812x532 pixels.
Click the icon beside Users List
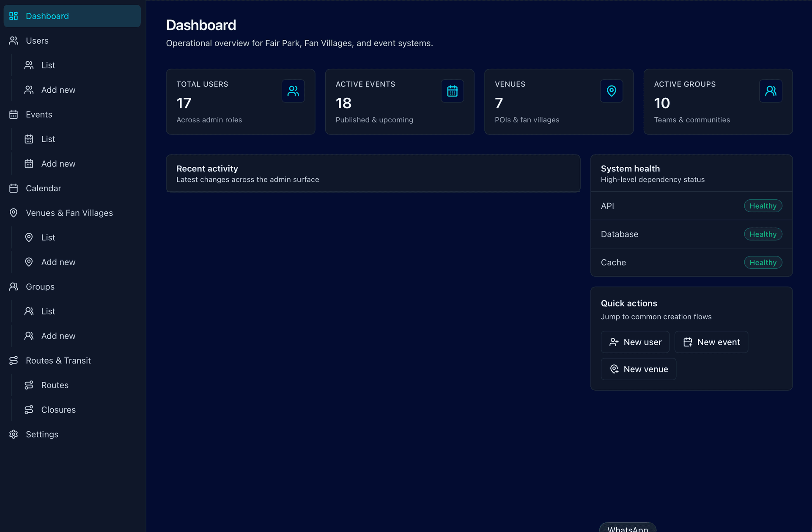[x=29, y=65]
